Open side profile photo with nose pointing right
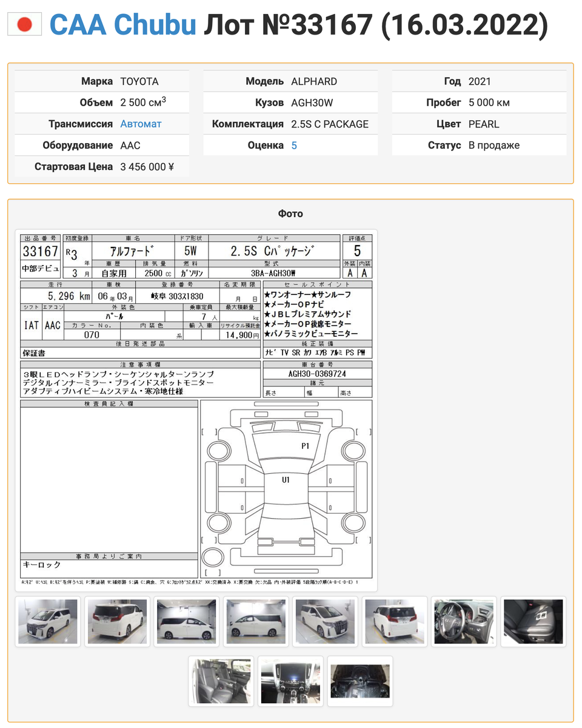 coord(187,621)
